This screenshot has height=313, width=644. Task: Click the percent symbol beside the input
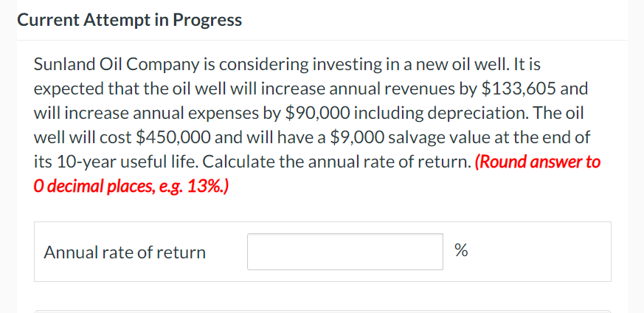point(461,252)
